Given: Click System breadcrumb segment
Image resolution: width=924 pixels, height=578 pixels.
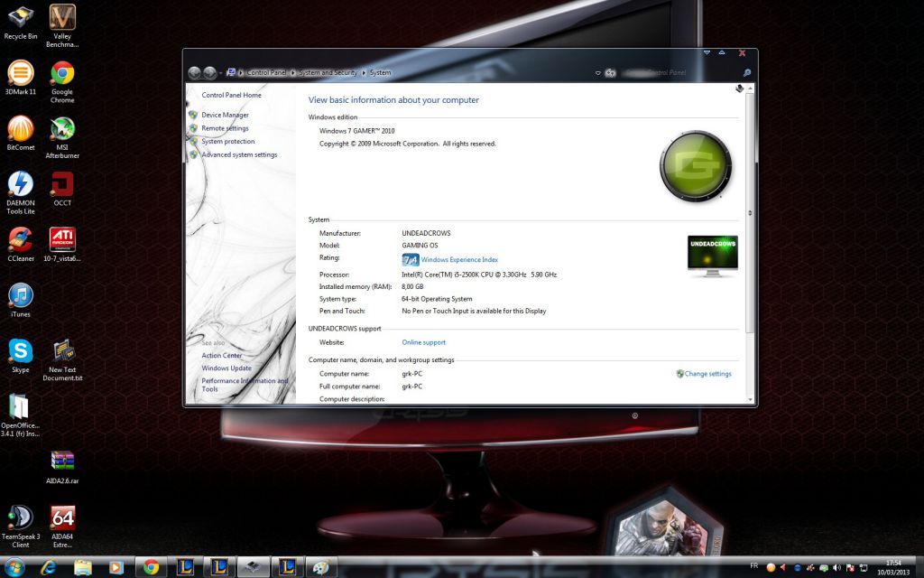Looking at the screenshot, I should 380,72.
